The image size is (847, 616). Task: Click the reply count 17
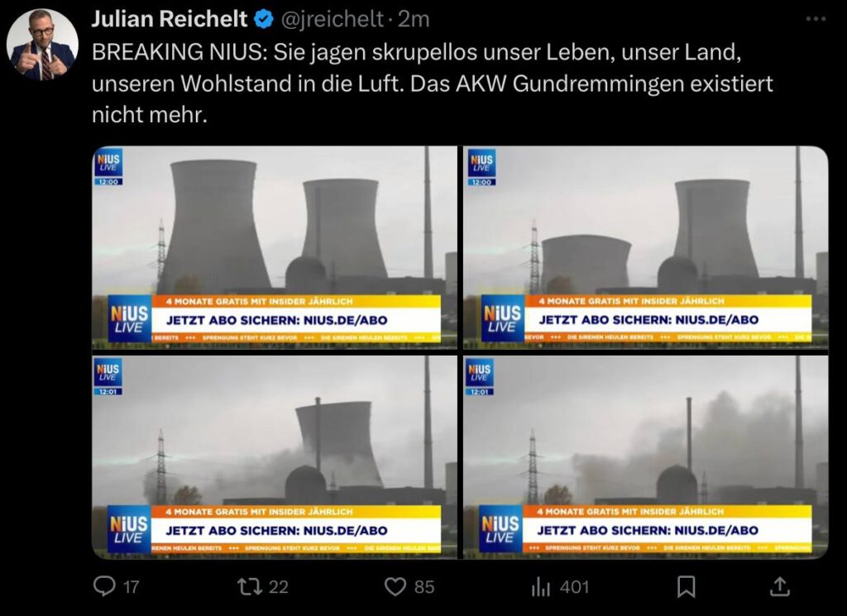pos(132,587)
